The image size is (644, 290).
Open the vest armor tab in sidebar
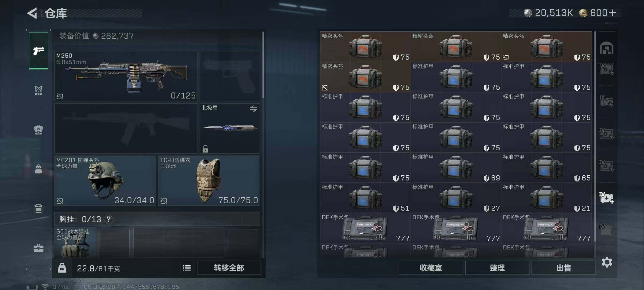pos(39,90)
